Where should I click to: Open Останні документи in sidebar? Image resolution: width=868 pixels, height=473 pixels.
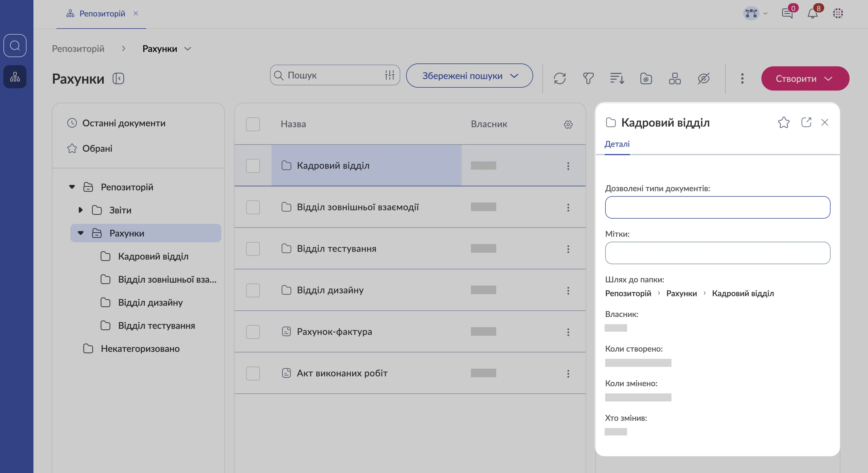point(124,123)
